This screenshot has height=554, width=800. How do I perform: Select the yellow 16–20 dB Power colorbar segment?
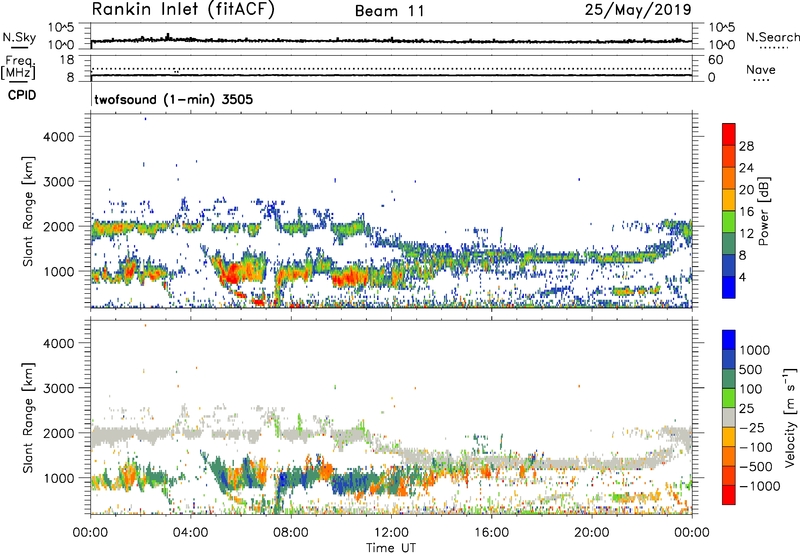[729, 199]
